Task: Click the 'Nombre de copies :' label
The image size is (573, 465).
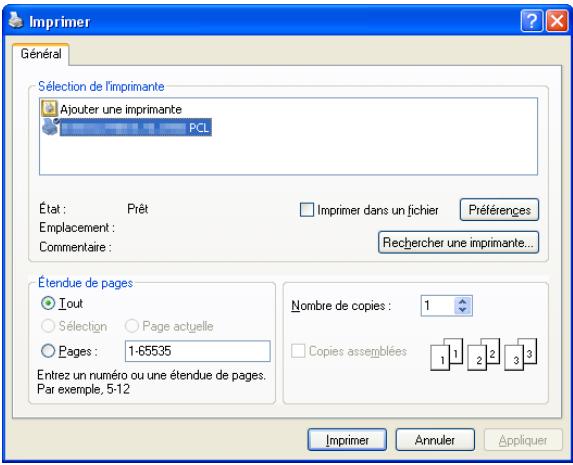Action: pos(341,306)
